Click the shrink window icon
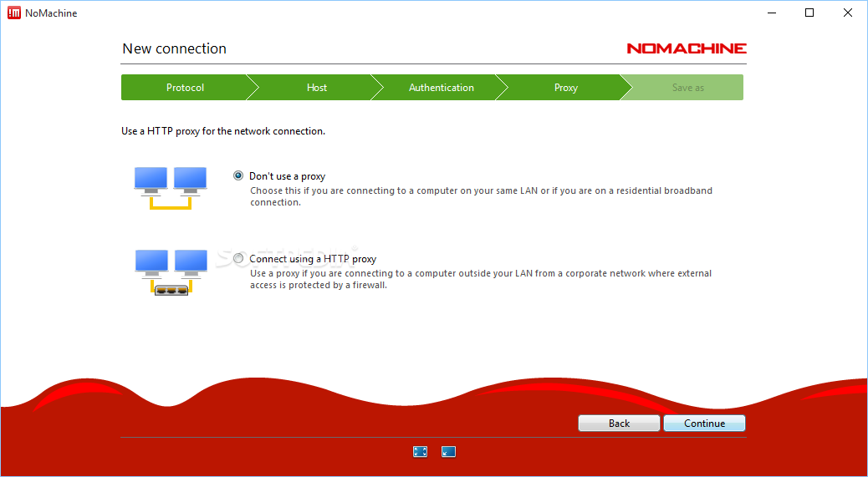This screenshot has height=477, width=868. point(448,452)
